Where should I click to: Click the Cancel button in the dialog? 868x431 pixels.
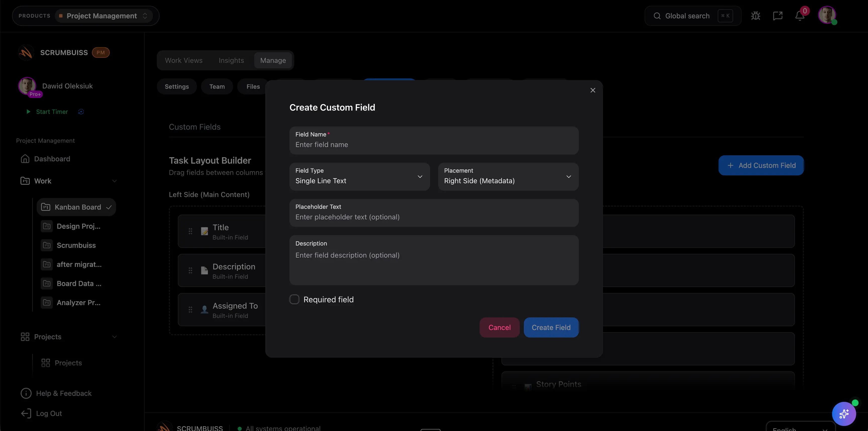[x=499, y=327]
